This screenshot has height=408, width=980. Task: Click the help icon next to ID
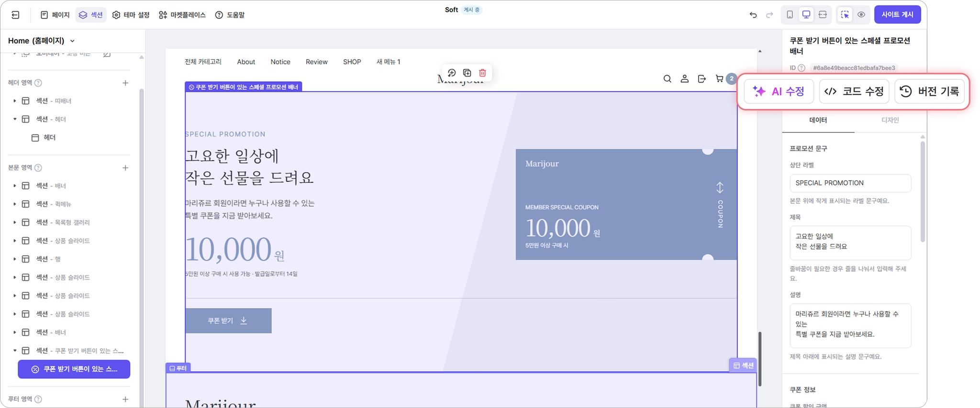802,68
